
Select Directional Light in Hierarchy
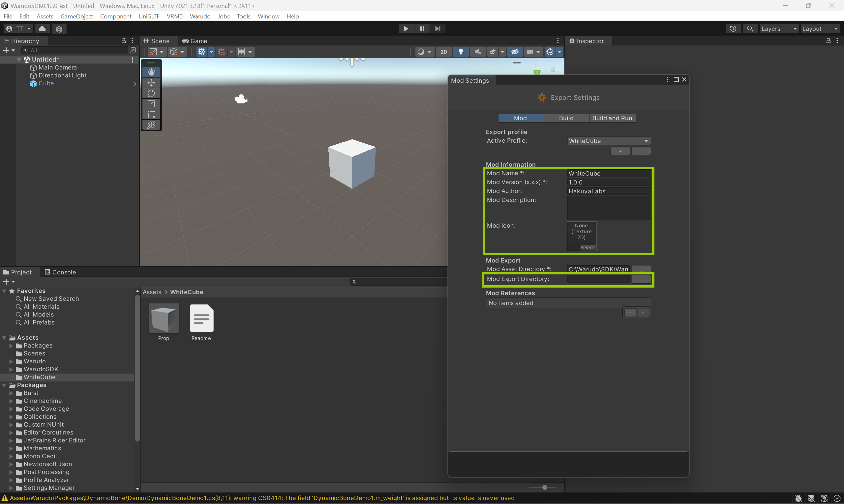62,75
